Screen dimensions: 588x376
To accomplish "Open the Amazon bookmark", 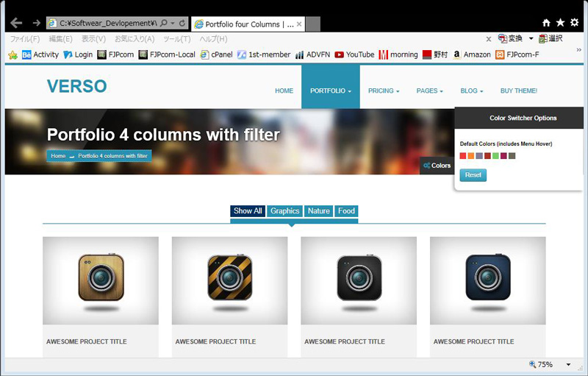I will click(472, 54).
